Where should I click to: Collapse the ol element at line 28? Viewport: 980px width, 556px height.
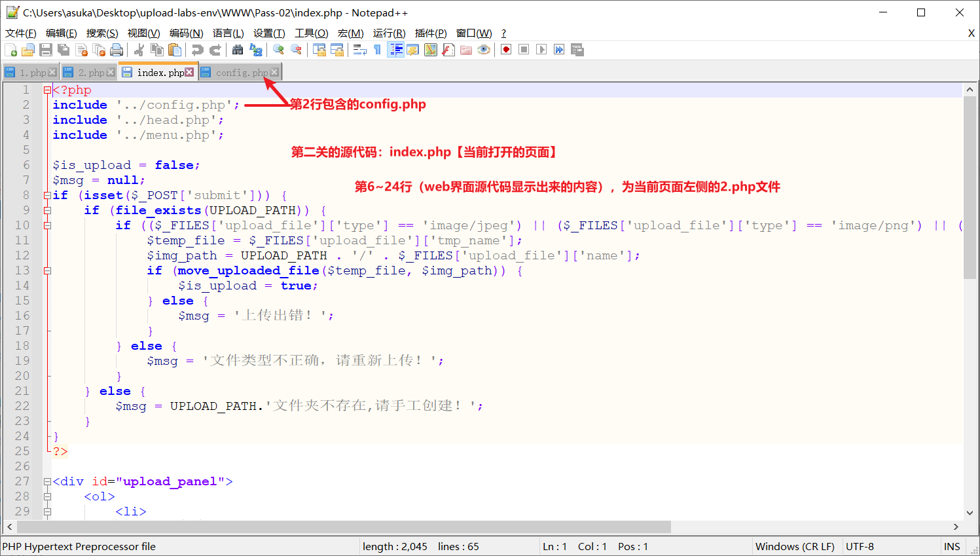click(47, 496)
